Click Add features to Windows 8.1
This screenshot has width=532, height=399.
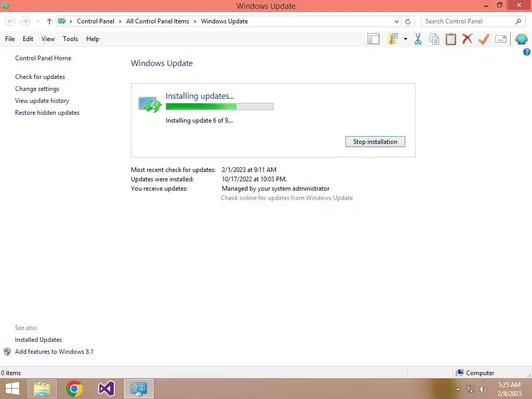(54, 352)
